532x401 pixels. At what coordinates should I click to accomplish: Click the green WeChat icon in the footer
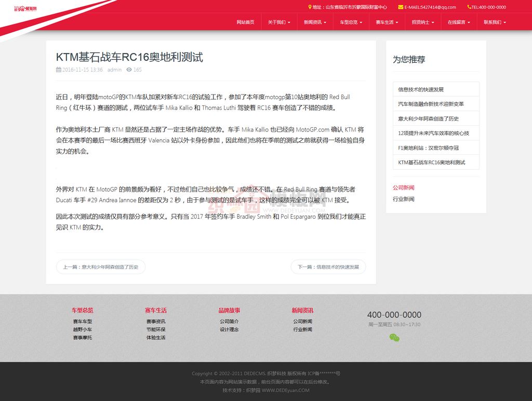coord(394,338)
